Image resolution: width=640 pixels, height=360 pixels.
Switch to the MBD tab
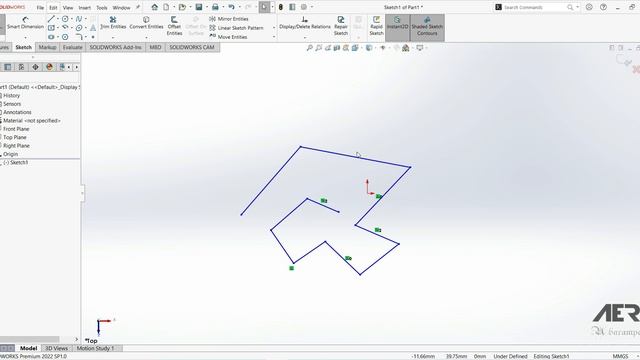pos(155,47)
